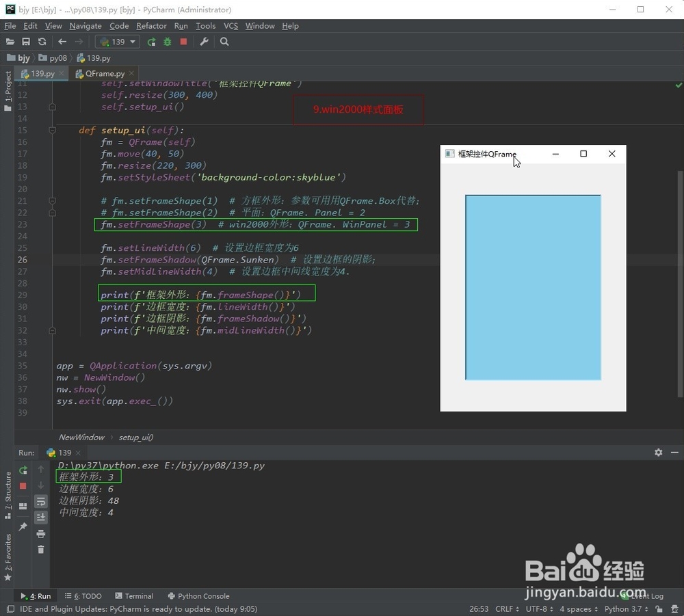Open Search Everywhere magnifier icon
Viewport: 684px width, 616px height.
(224, 42)
